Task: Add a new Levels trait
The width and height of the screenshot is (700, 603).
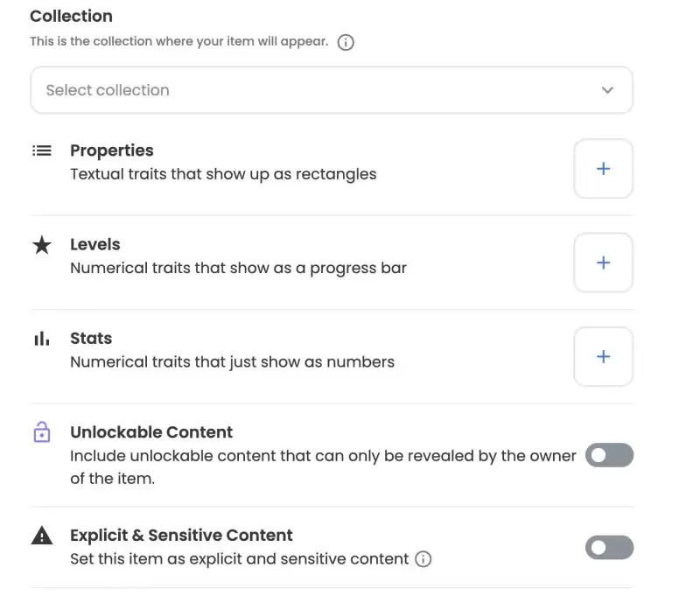Action: [x=603, y=263]
